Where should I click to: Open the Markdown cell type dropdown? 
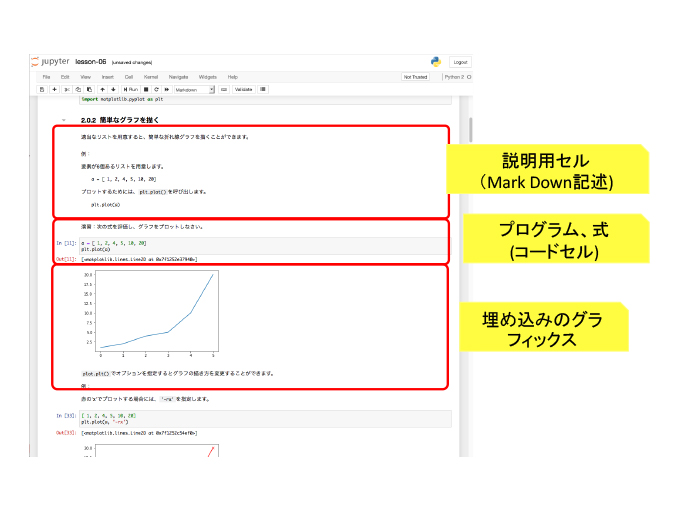click(x=194, y=89)
